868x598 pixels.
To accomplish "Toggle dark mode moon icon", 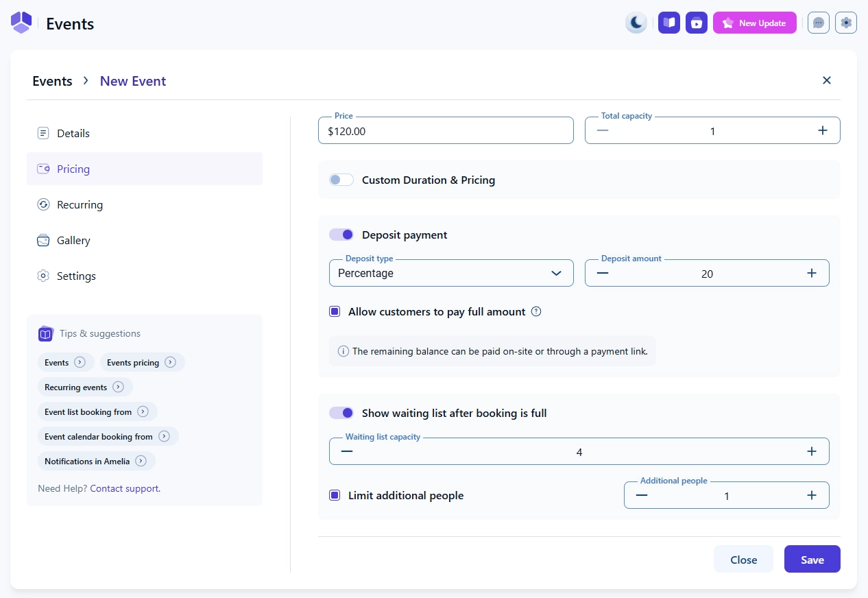I will [636, 23].
